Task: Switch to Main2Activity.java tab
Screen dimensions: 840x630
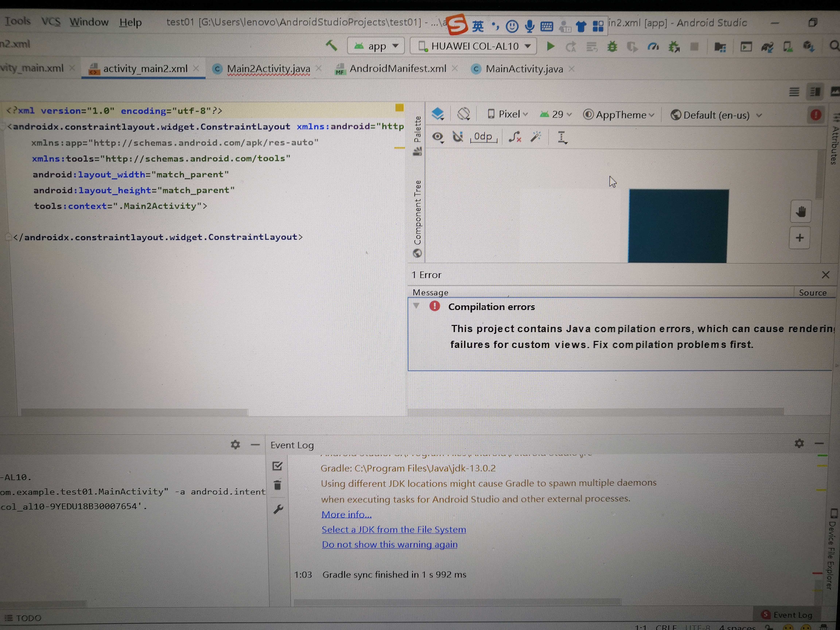Action: coord(268,69)
